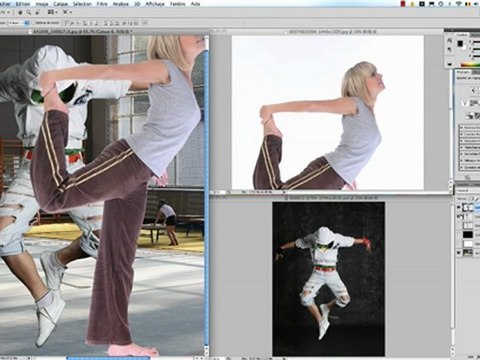This screenshot has width=480, height=360.
Task: Click the white background color swatch
Action: pos(464,48)
